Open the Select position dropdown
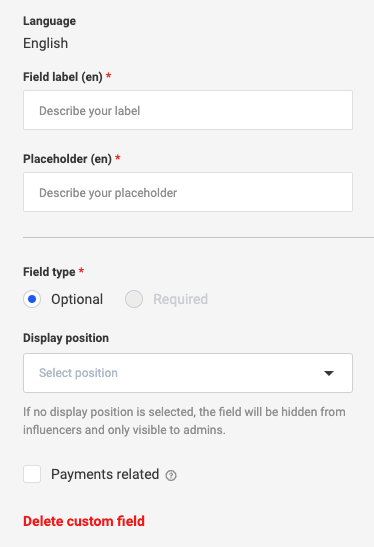 [x=188, y=373]
